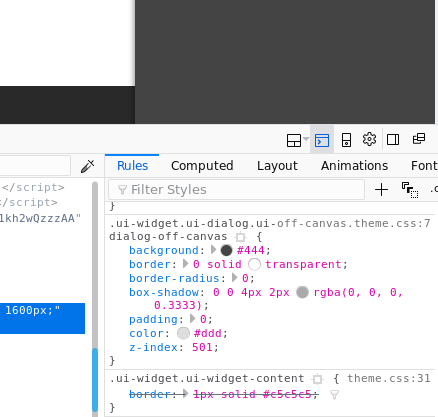Open the split console layout icon

[x=294, y=140]
